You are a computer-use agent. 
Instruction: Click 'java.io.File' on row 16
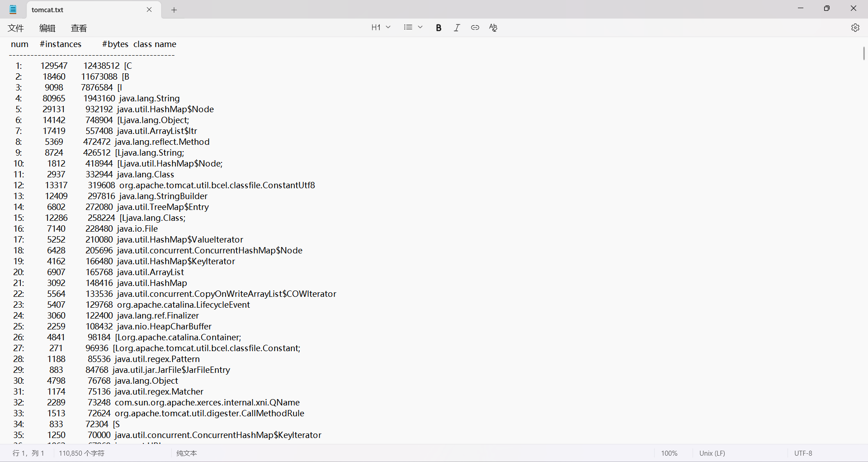(137, 229)
